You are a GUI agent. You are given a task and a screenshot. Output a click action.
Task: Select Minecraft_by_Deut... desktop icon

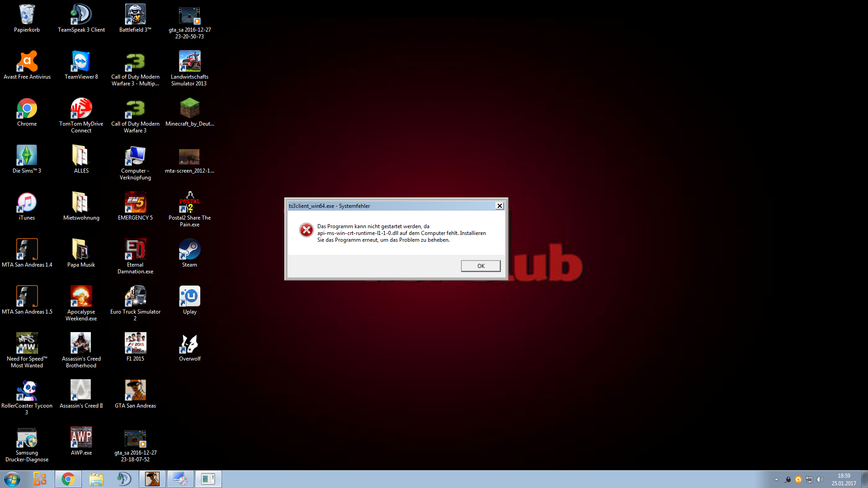point(189,113)
